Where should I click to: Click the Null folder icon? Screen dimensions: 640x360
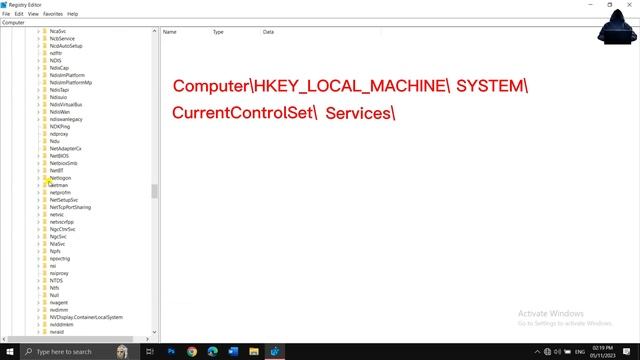(45, 295)
